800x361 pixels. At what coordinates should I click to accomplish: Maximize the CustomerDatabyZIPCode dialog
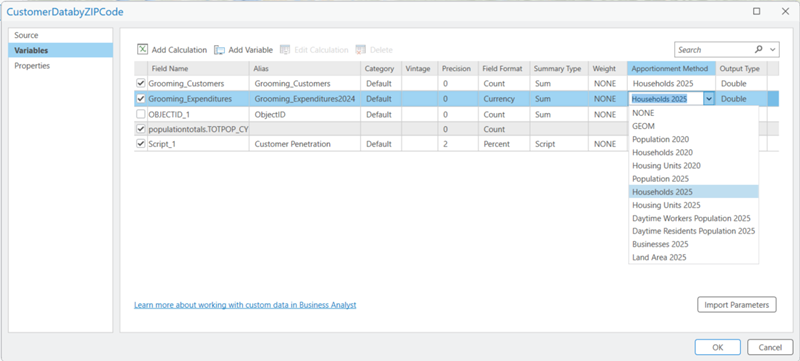[757, 11]
